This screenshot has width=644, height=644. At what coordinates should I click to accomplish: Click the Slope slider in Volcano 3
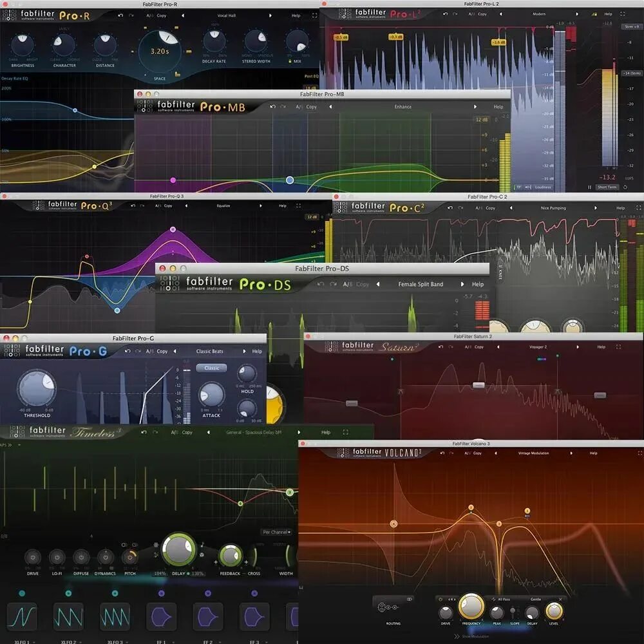tap(513, 613)
